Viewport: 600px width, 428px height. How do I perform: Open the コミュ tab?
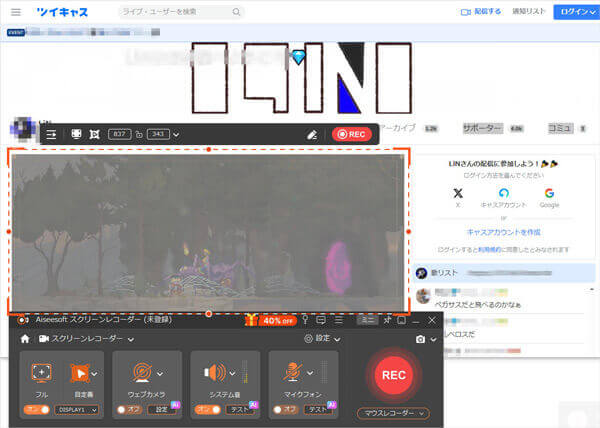pos(560,128)
